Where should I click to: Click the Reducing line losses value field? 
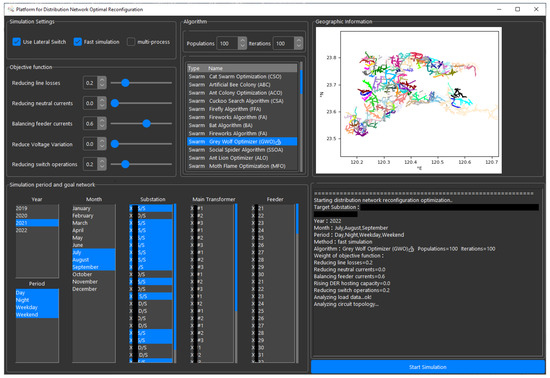click(x=90, y=83)
